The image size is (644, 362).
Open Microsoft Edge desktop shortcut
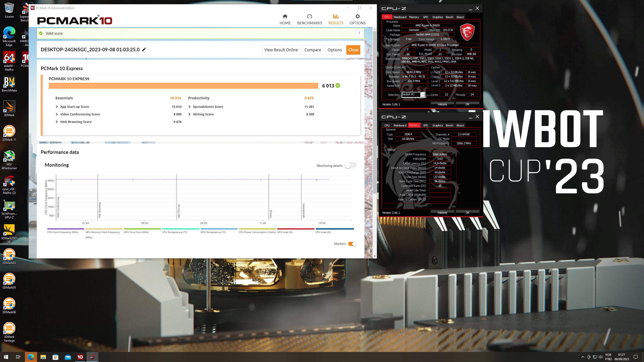9,37
